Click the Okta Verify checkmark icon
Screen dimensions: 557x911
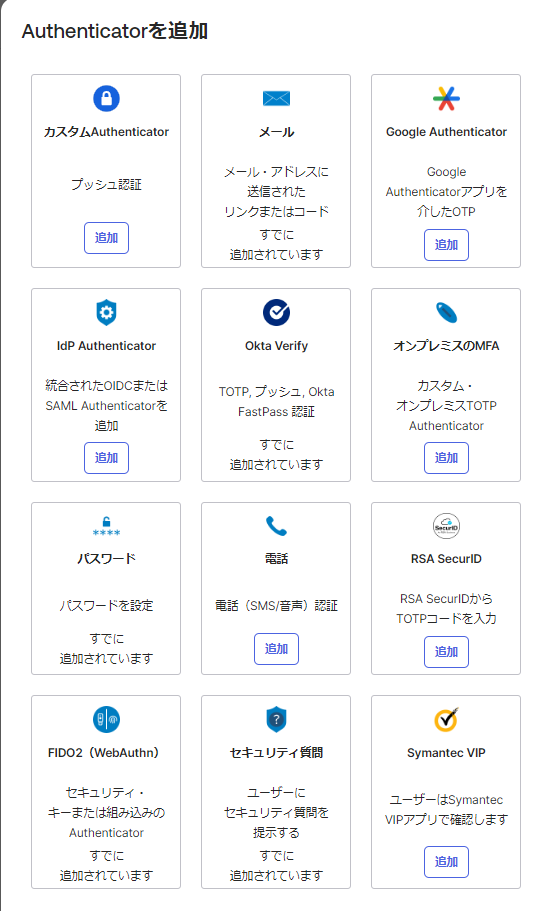click(x=276, y=313)
